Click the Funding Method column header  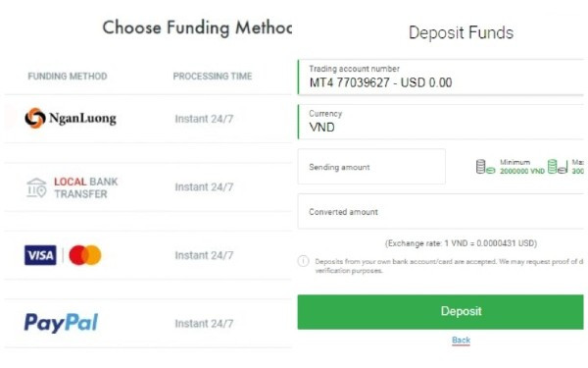pyautogui.click(x=68, y=77)
